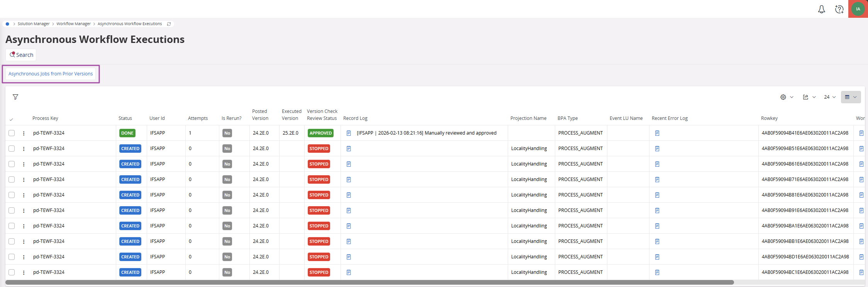868x287 pixels.
Task: Select the checkbox for the DONE row
Action: (12, 133)
